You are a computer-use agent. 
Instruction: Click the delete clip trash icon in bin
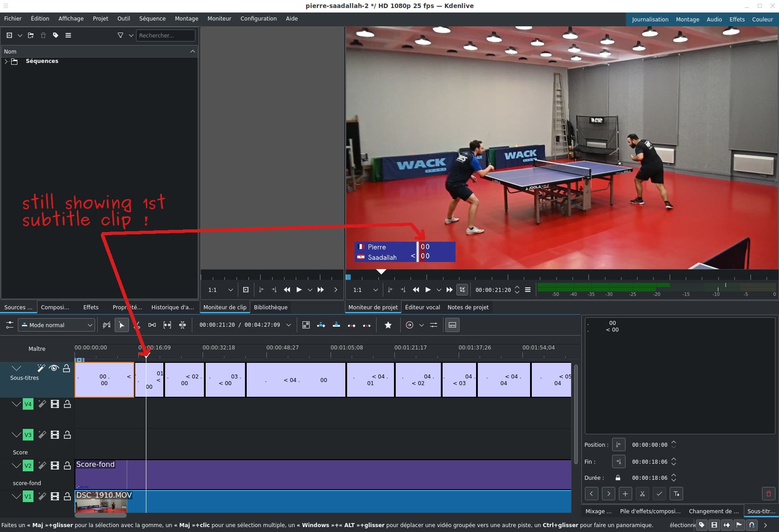pyautogui.click(x=43, y=35)
